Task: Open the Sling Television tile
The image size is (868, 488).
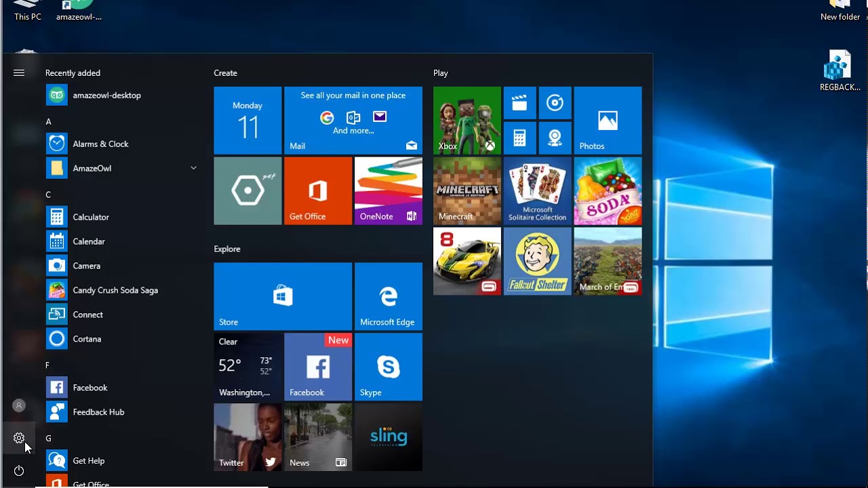Action: click(389, 437)
